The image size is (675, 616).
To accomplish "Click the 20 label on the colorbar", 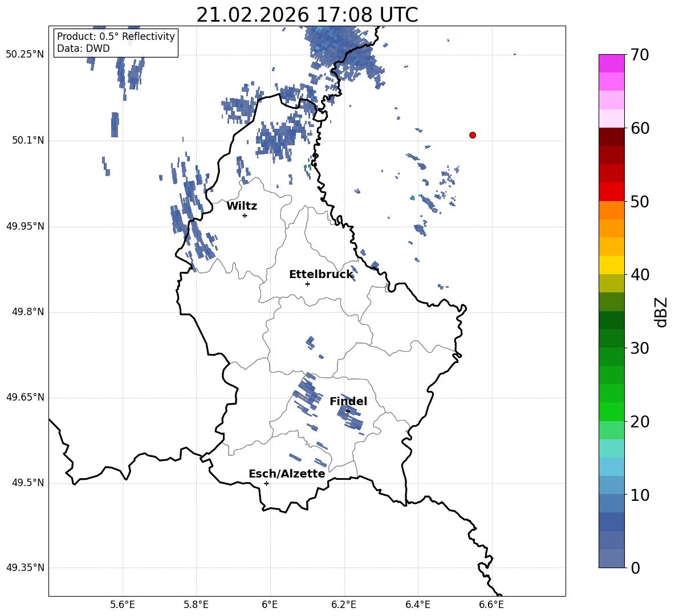I will tap(640, 422).
